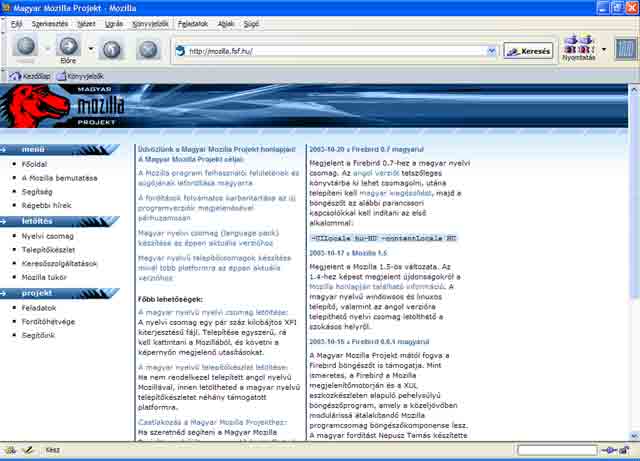Viewport: 640px width, 461px height.
Task: Click the online/offline connection status icon
Action: coord(609,450)
